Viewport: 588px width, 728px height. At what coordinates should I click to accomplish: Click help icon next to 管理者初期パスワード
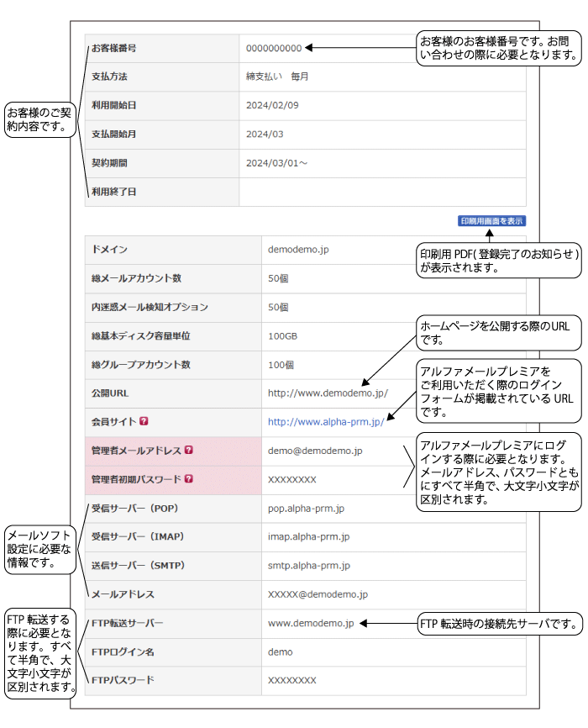(x=188, y=478)
